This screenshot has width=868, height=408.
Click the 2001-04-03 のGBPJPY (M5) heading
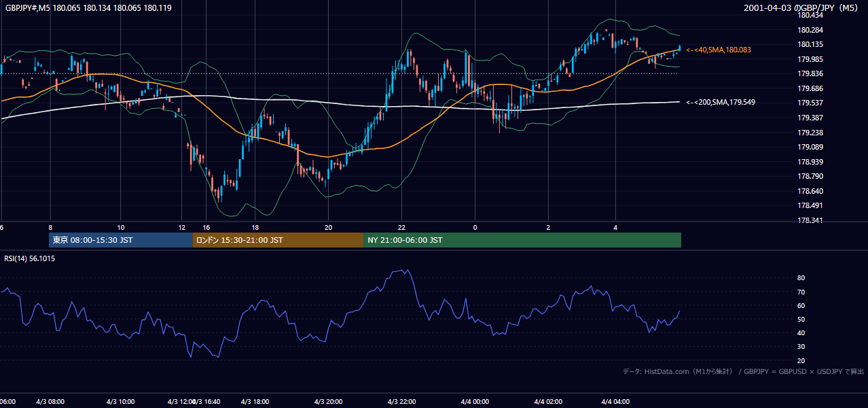(800, 8)
